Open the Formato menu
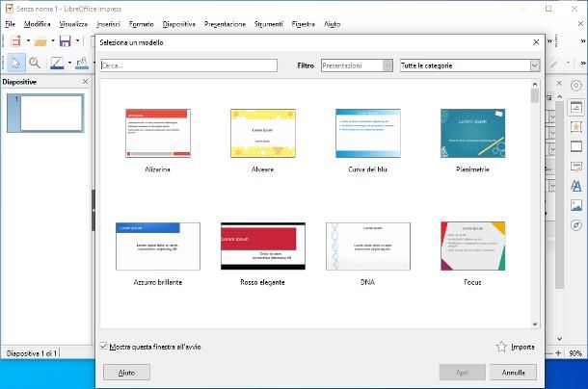This screenshot has height=389, width=588. tap(142, 24)
